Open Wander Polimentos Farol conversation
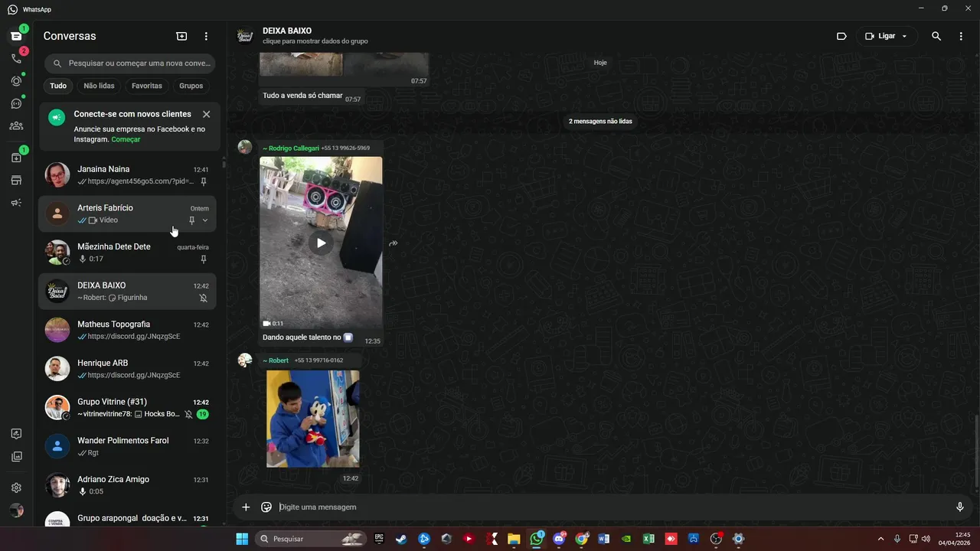Viewport: 980px width, 551px height. click(128, 446)
